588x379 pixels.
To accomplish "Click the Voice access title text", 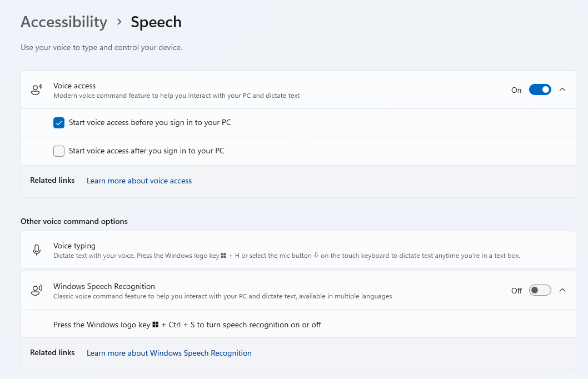I will pyautogui.click(x=74, y=86).
